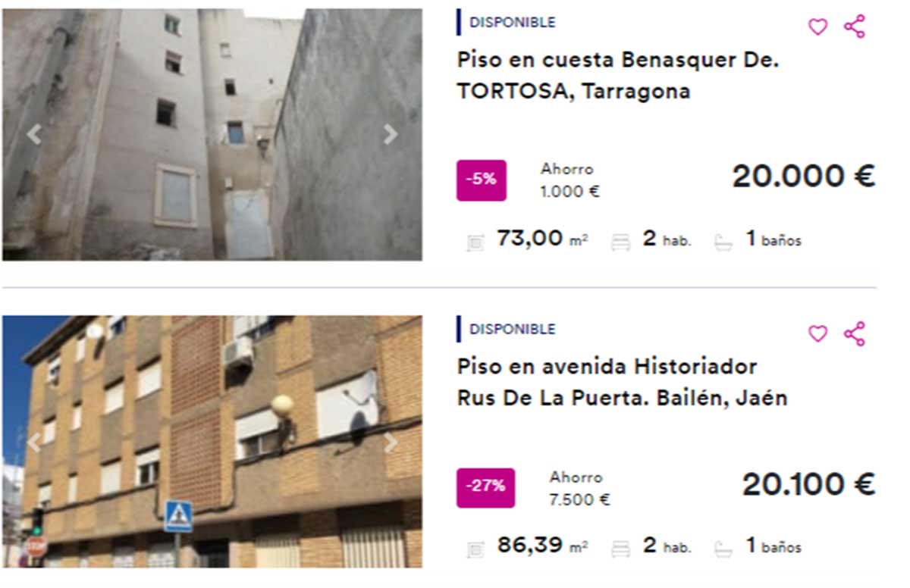Show next photo of Tortosa flat

pos(391,135)
